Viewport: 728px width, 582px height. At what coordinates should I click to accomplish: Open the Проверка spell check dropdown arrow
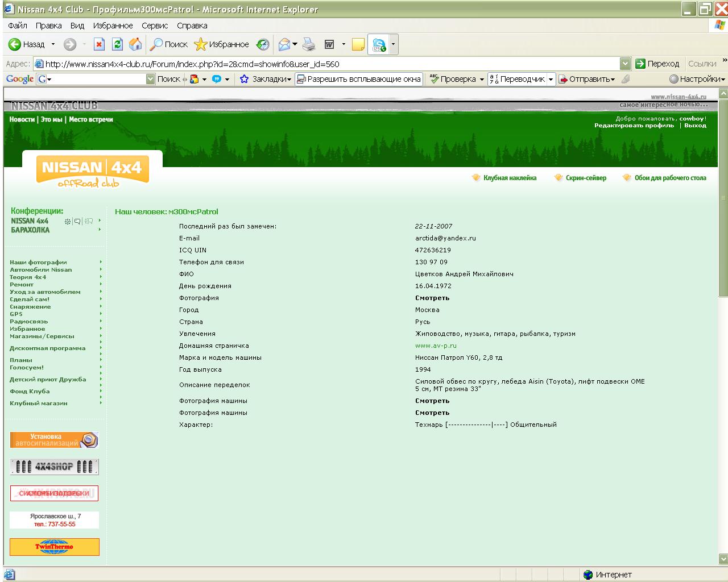pyautogui.click(x=482, y=79)
